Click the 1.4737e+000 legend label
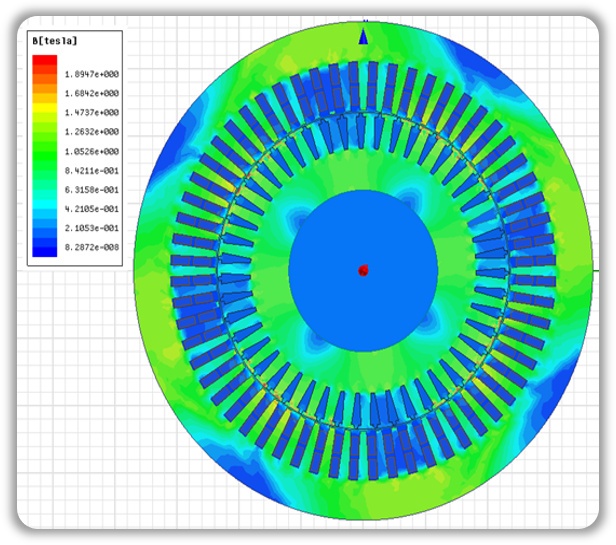 click(x=92, y=113)
